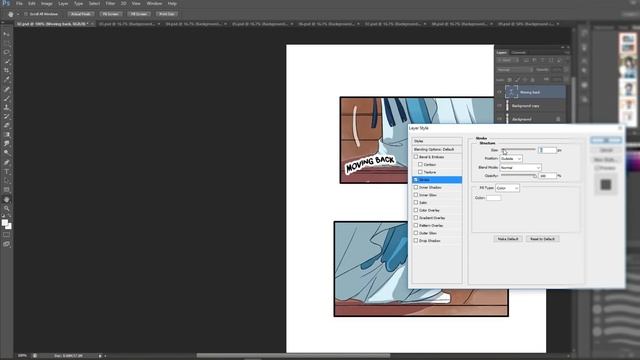Toggle the Preview checkbox in Layer Style
Viewport: 640px width, 360px height.
(597, 168)
